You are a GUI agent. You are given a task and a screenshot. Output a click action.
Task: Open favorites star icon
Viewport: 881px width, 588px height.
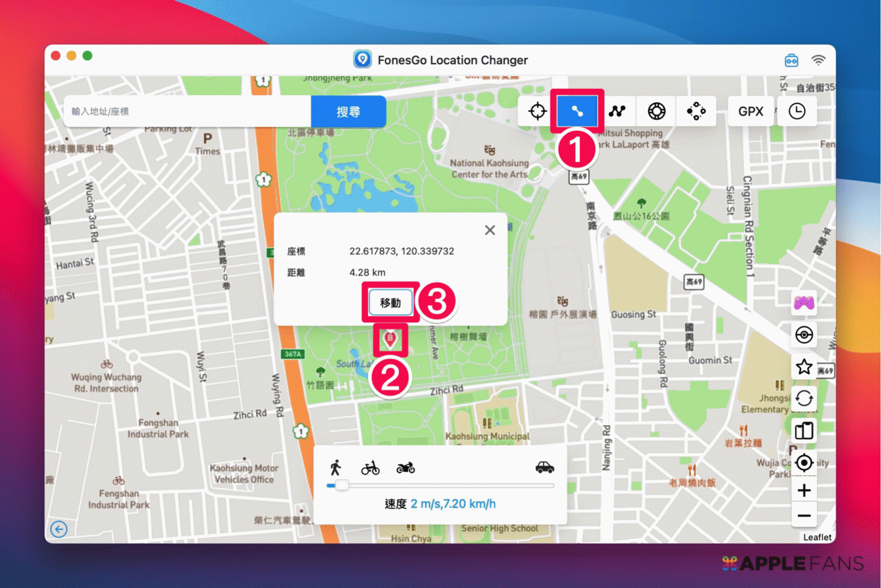[x=804, y=367]
